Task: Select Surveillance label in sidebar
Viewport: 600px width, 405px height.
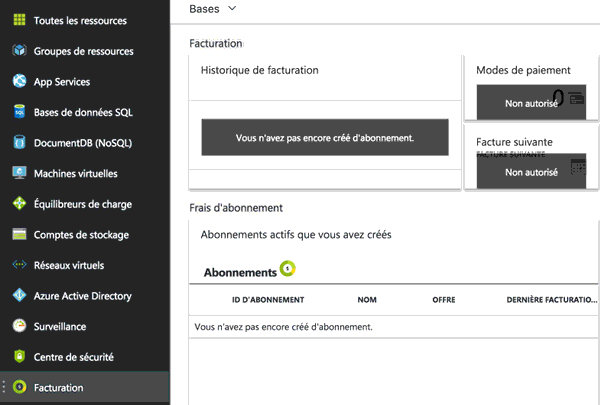Action: pyautogui.click(x=60, y=327)
